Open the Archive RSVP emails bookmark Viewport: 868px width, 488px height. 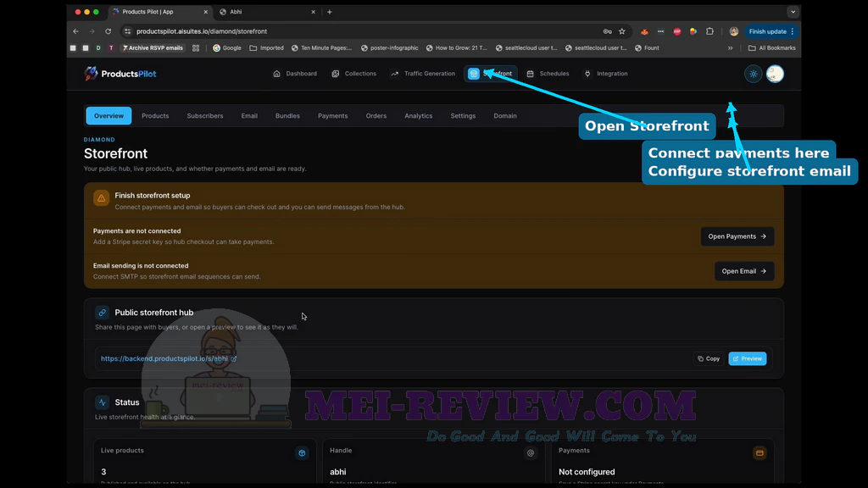[153, 48]
